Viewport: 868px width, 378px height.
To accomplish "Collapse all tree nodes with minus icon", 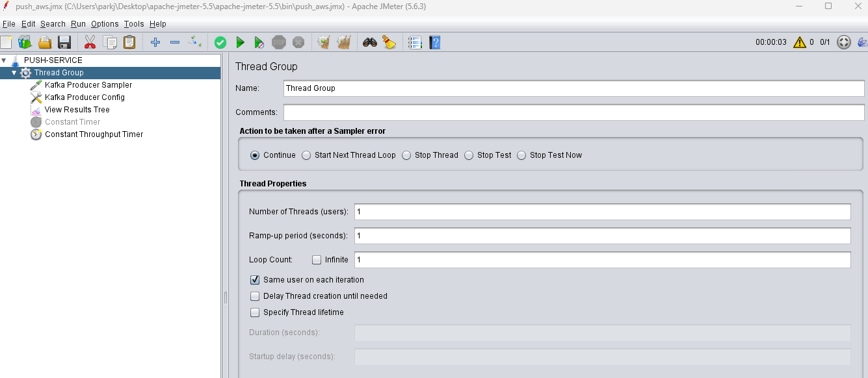I will click(x=175, y=42).
